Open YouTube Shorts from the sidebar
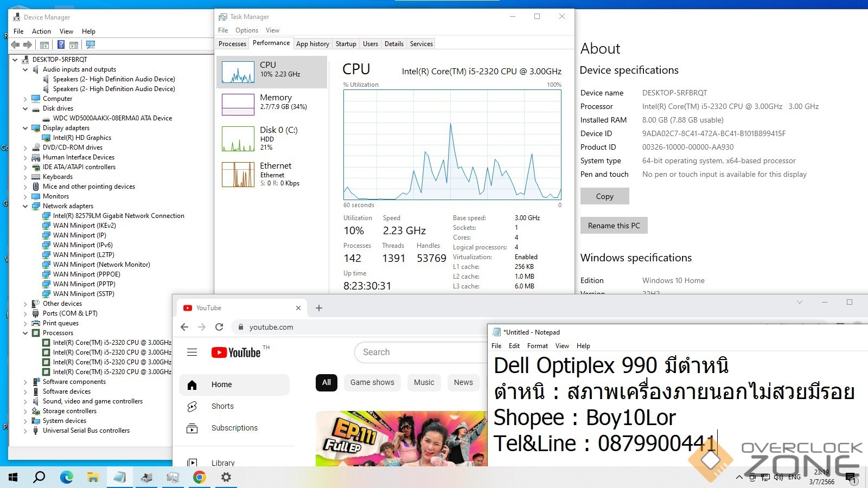Viewport: 868px width, 488px height. coord(222,406)
